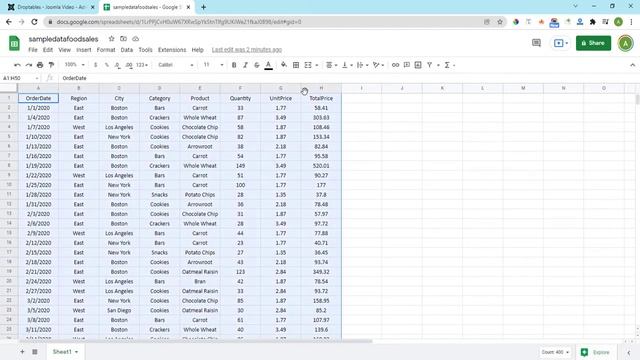Screen dimensions: 640x360
Task: View the cloud save status icon
Action: coord(136,39)
